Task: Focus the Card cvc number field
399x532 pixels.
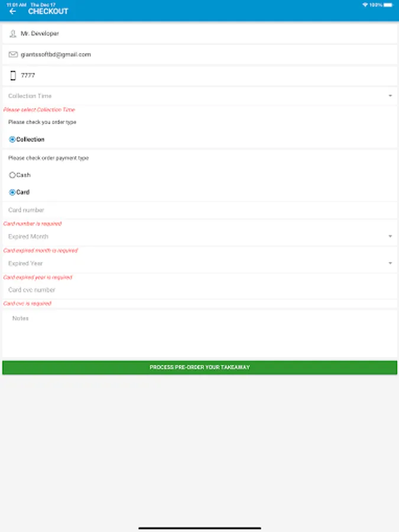Action: (x=200, y=290)
